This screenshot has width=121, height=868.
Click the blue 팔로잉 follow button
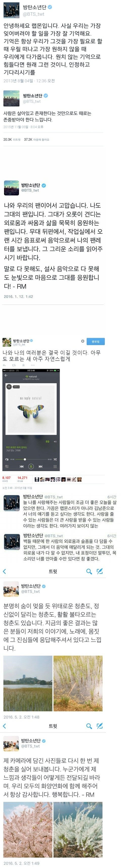pos(96,341)
